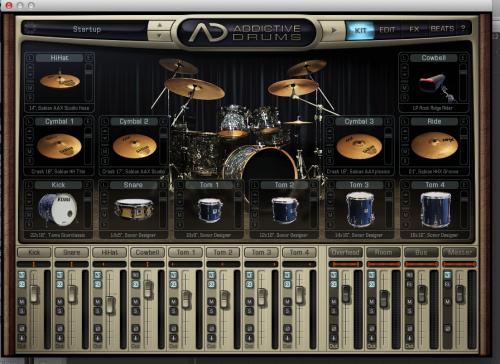500x364 pixels.
Task: Click the Tom 1 drum image
Action: coord(209,210)
